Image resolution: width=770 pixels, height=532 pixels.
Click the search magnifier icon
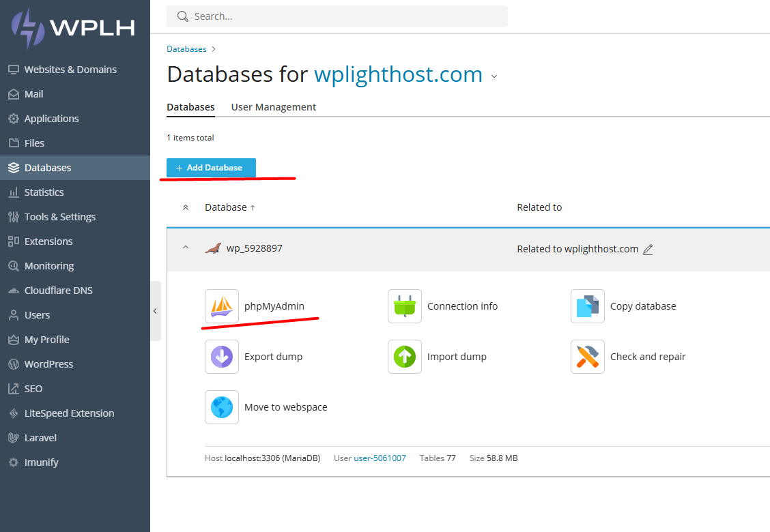(x=183, y=16)
